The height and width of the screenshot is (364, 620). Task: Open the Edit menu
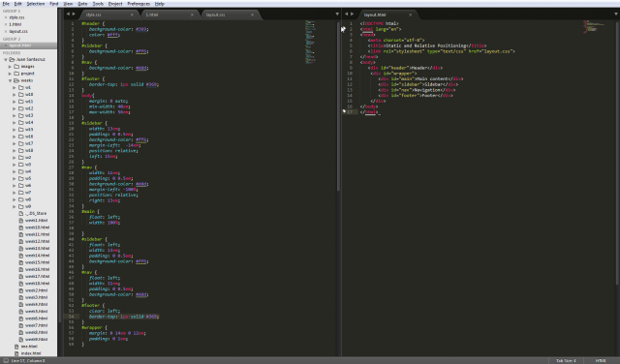(x=17, y=4)
